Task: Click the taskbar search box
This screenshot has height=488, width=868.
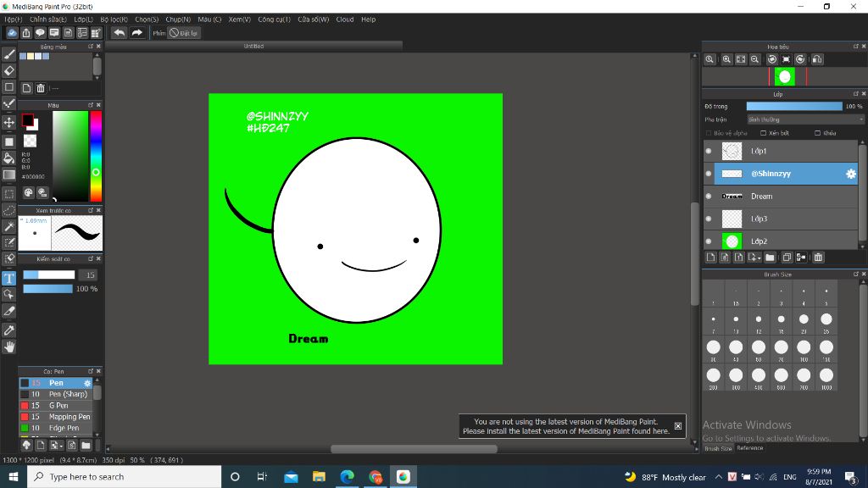Action: (124, 476)
